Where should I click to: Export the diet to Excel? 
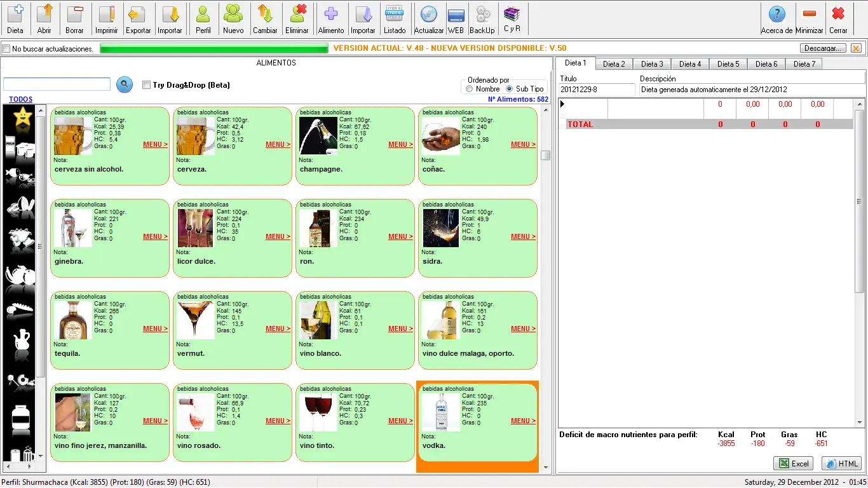(794, 464)
